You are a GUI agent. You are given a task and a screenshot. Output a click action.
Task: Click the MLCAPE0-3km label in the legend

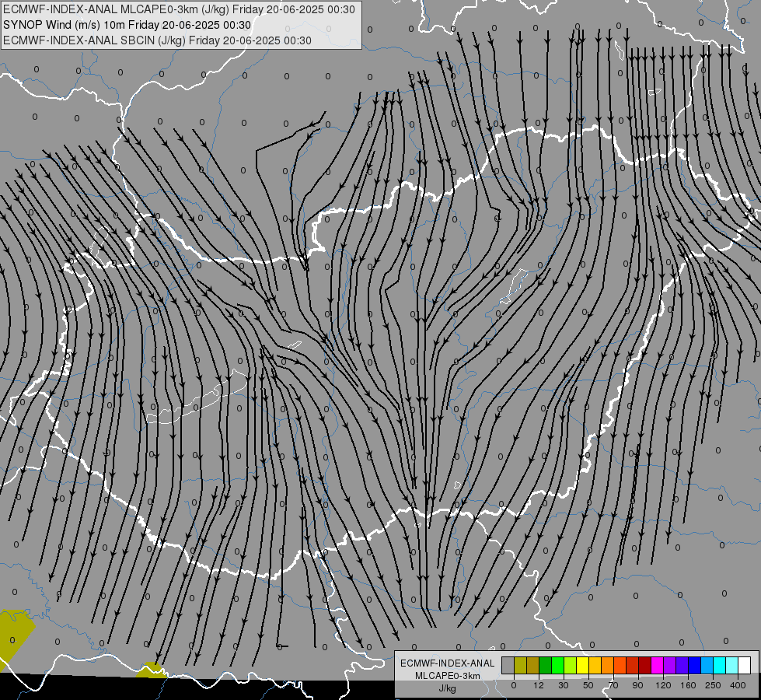pos(447,676)
